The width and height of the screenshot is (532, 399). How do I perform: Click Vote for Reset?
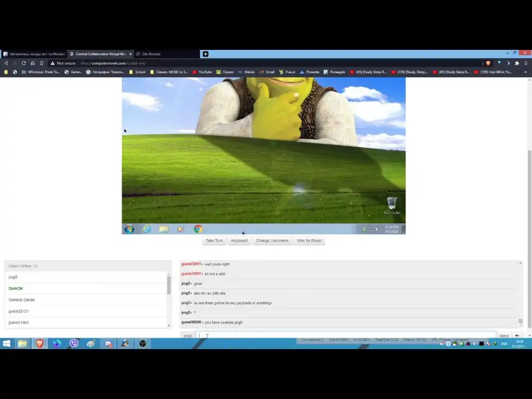click(309, 241)
